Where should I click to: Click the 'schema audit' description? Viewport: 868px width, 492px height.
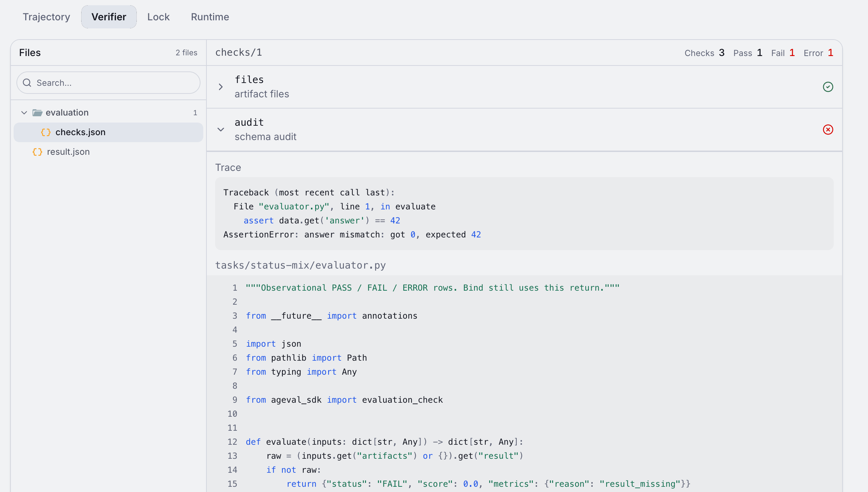[x=266, y=137]
